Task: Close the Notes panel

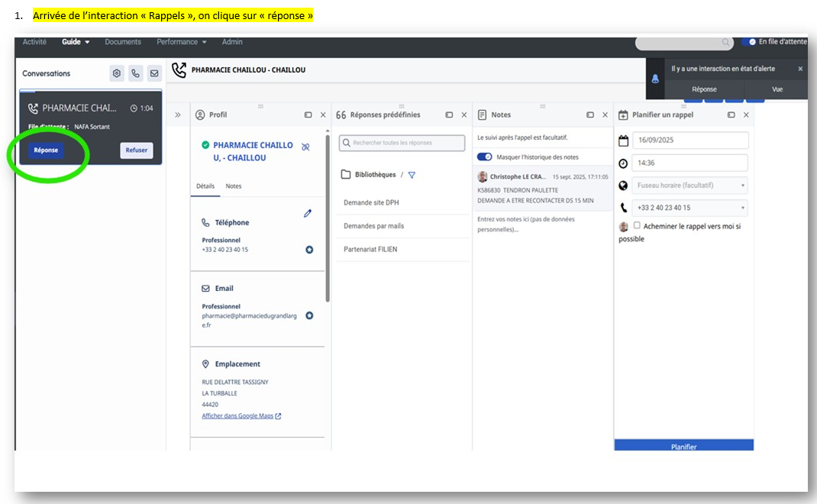Action: pyautogui.click(x=605, y=115)
